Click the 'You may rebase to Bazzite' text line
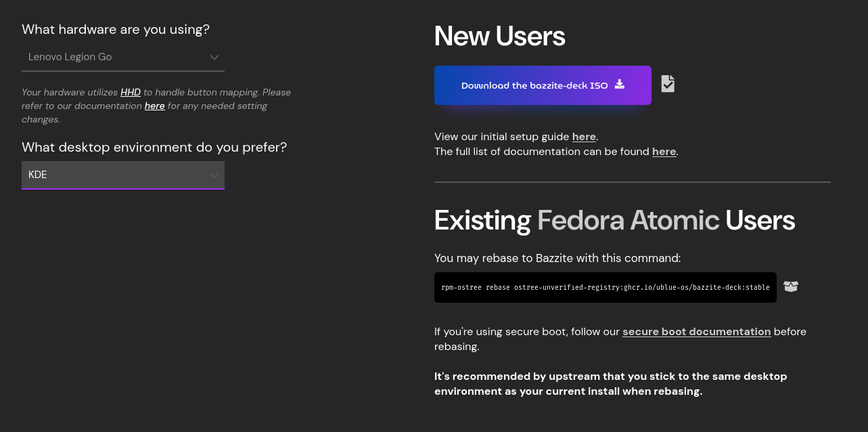This screenshot has height=432, width=868. click(x=557, y=258)
